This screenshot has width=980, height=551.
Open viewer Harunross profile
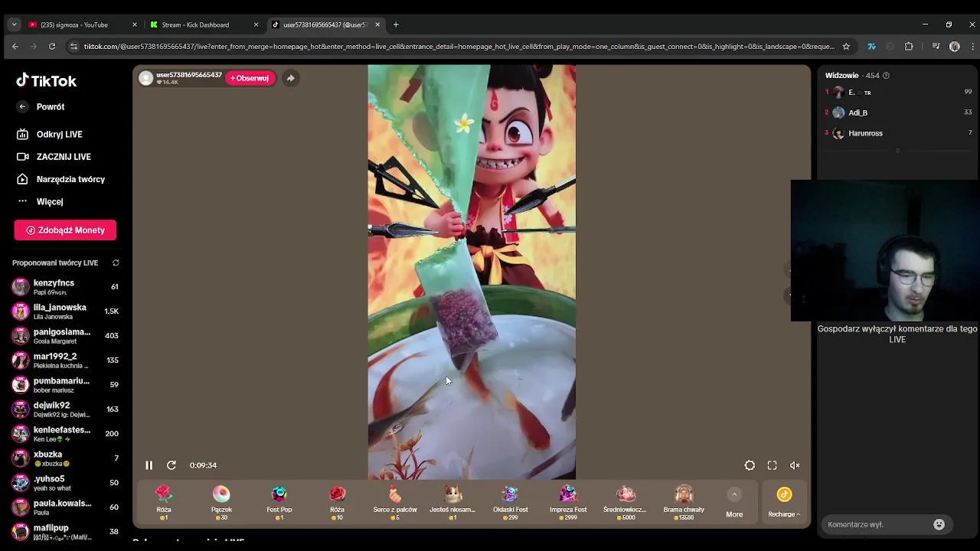pyautogui.click(x=899, y=133)
